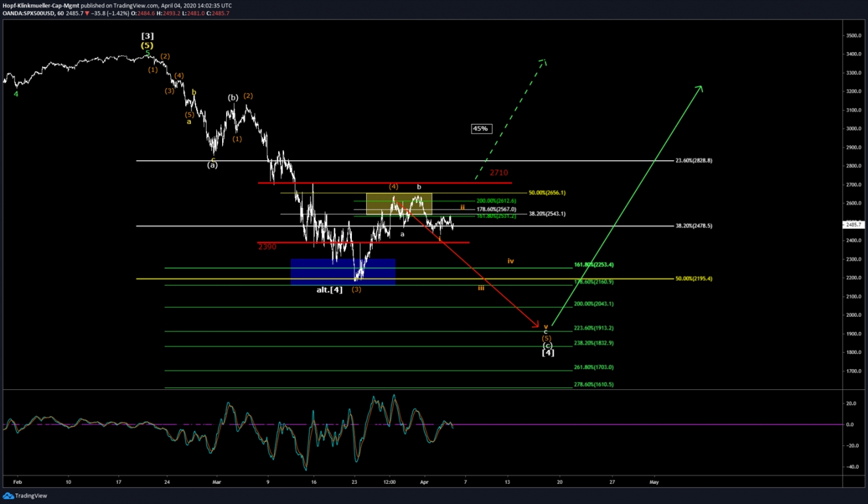Image resolution: width=868 pixels, height=504 pixels.
Task: Select the 178.60%(2160.9) extension label
Action: tap(594, 282)
